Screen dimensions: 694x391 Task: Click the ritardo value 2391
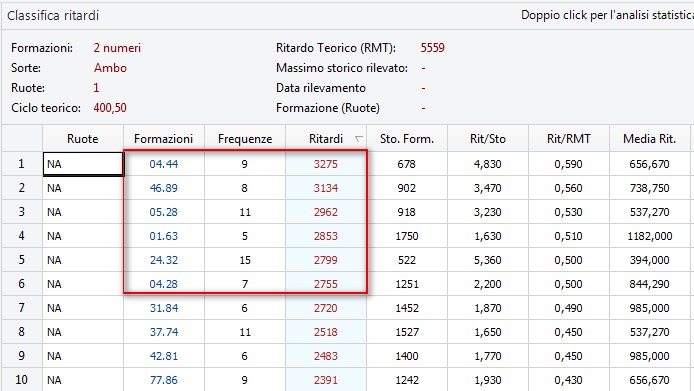pos(326,379)
